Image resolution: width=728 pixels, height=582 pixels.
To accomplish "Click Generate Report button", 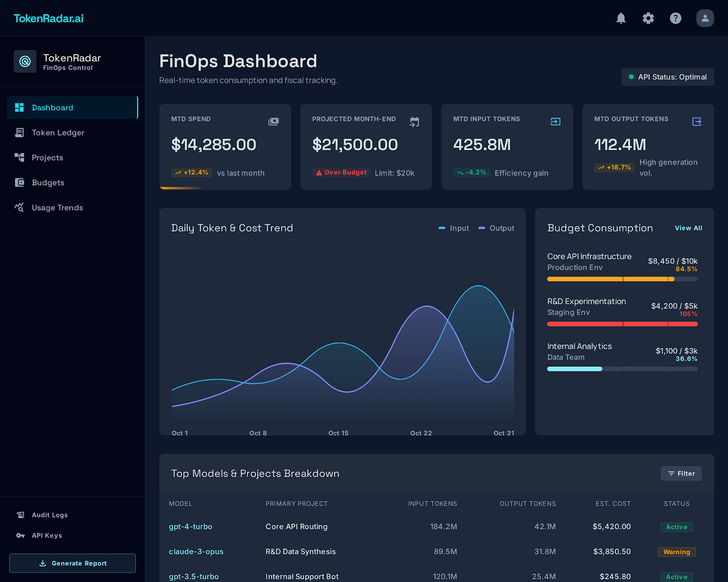I will coord(72,563).
